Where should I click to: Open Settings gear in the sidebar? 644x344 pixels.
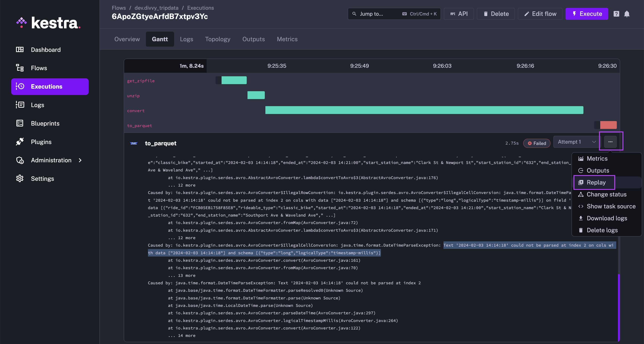click(x=42, y=179)
